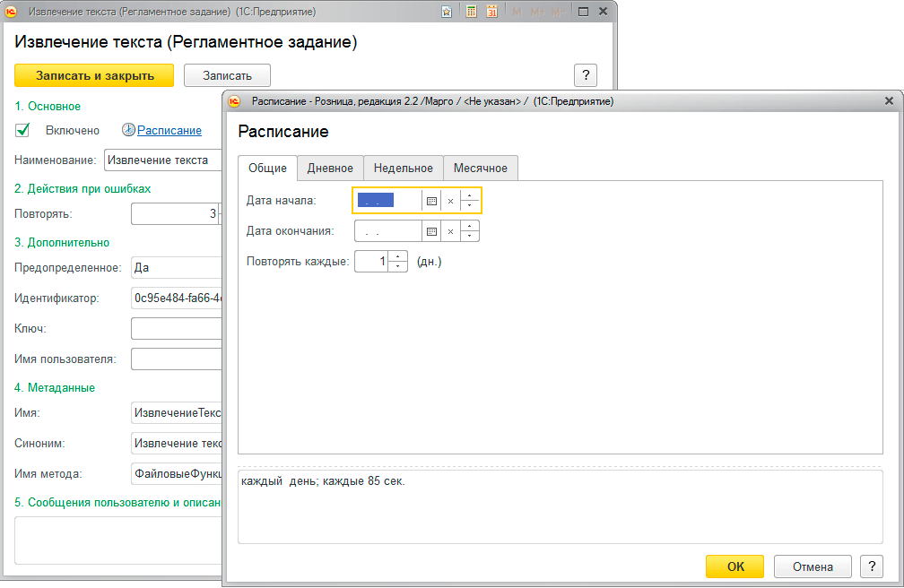The height and width of the screenshot is (588, 904).
Task: Clear the Дата начала field with X
Action: pos(450,202)
